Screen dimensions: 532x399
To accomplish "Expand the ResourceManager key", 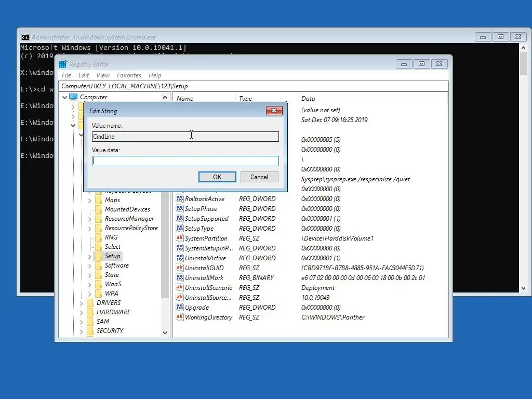I will pos(89,219).
